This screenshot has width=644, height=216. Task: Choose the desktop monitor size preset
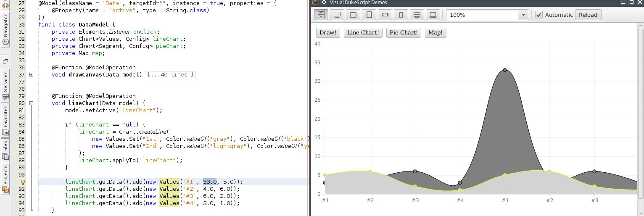(337, 15)
